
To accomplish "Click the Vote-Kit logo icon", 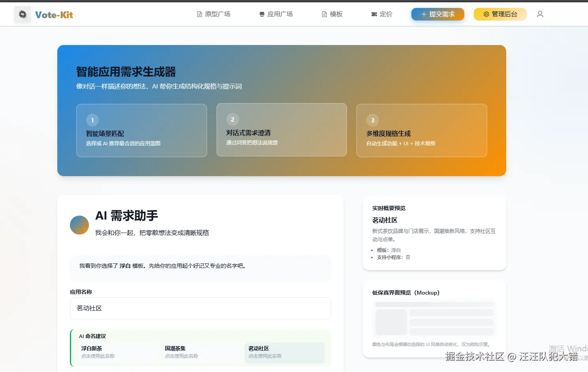I will (x=22, y=14).
